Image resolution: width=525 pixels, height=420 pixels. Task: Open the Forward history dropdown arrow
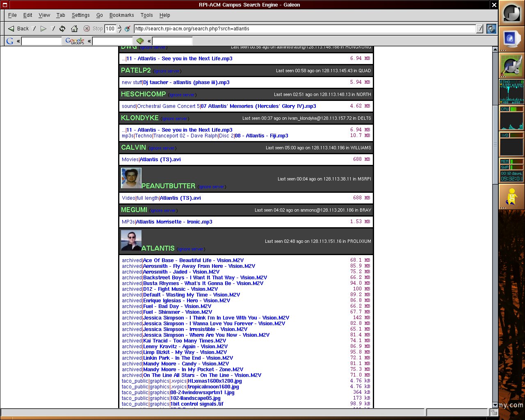coord(53,29)
